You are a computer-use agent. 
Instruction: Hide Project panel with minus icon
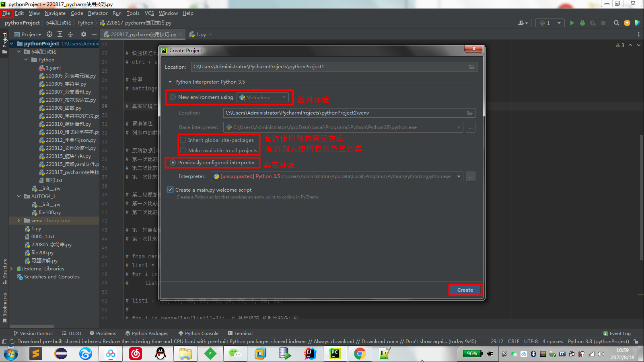94,34
